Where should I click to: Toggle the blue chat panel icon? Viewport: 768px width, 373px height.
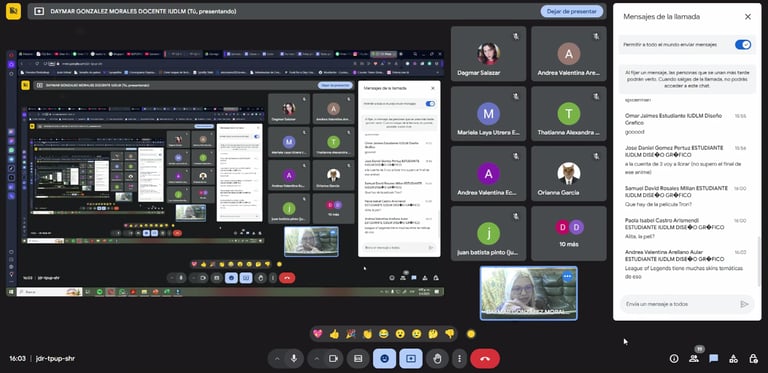(714, 359)
